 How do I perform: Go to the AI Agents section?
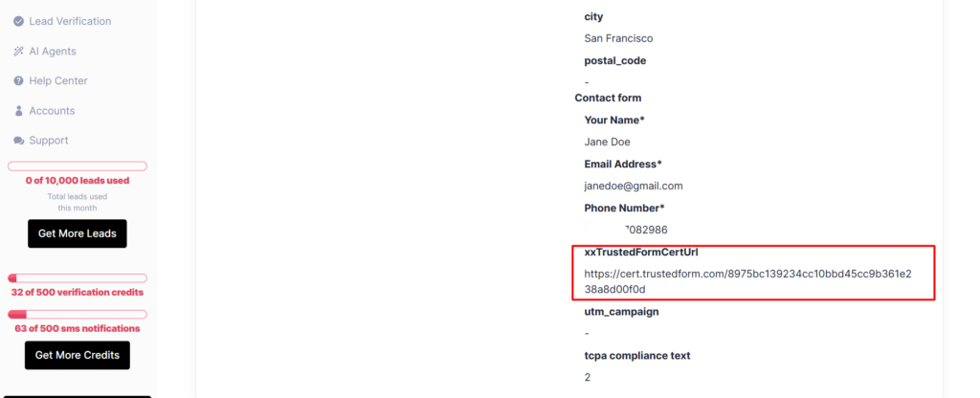[x=53, y=52]
